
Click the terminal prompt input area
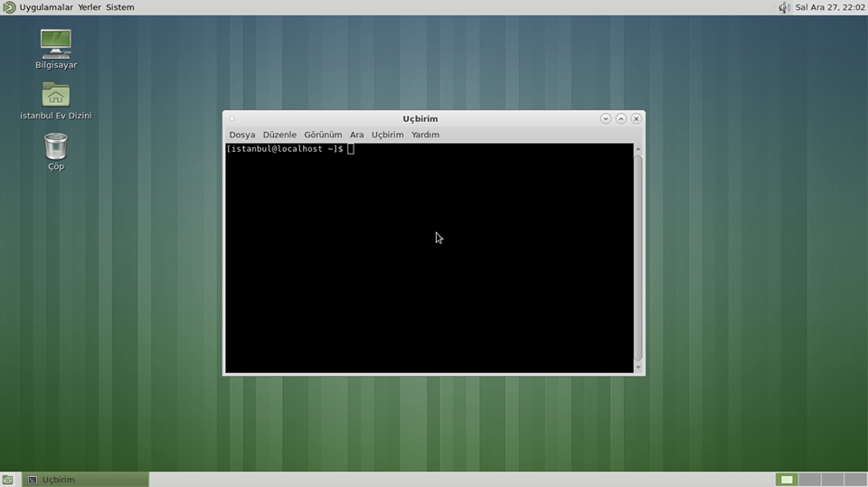pos(351,149)
